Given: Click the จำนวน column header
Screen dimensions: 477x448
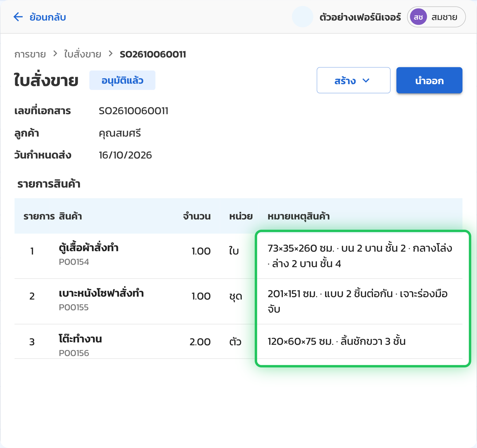Looking at the screenshot, I should click(197, 216).
